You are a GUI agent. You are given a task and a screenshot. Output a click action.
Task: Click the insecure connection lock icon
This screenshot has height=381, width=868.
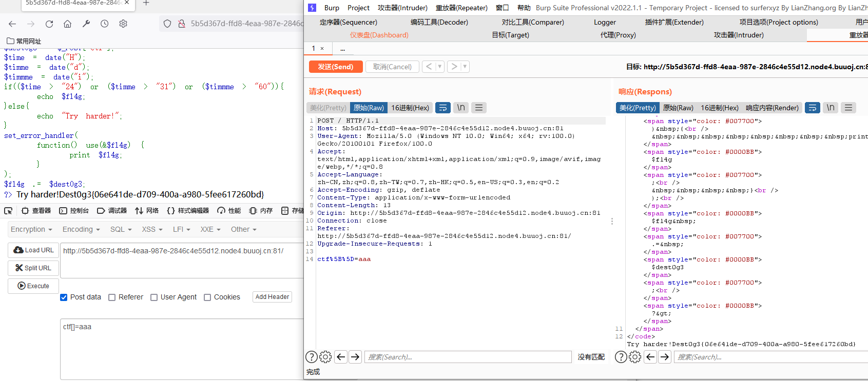[181, 24]
